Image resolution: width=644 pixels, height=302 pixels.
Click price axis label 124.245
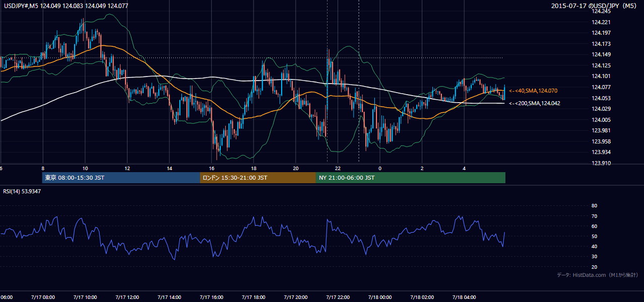tap(601, 11)
